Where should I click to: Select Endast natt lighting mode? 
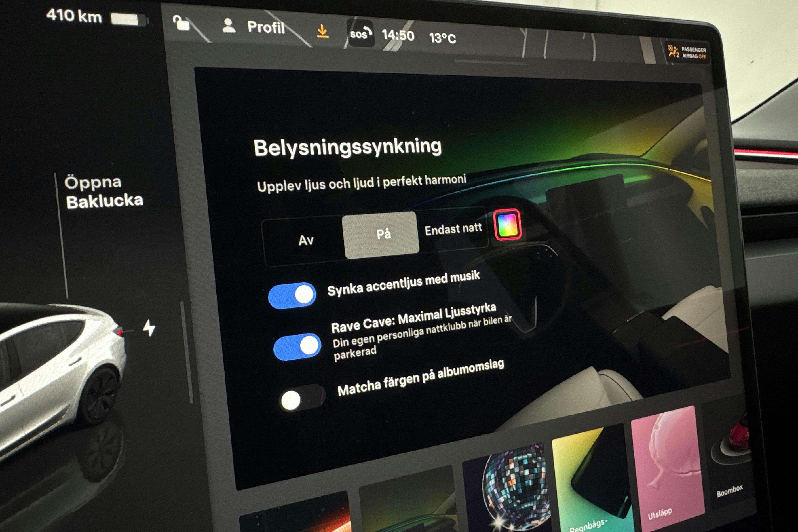click(453, 229)
